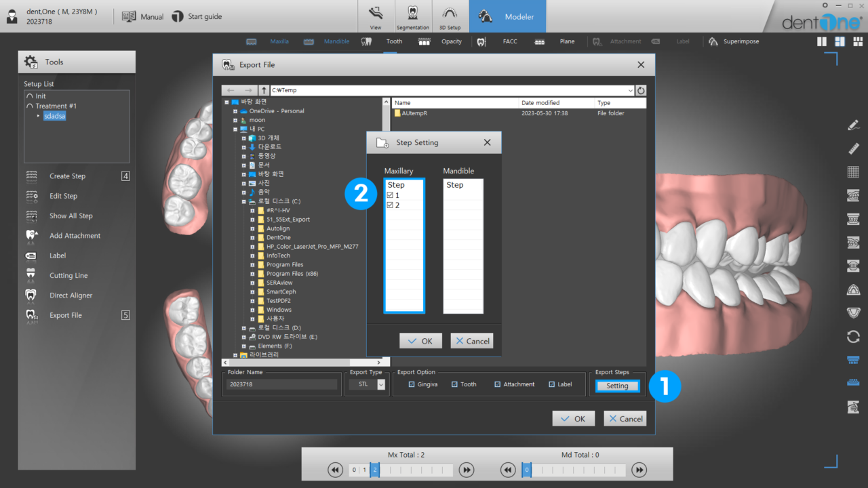The width and height of the screenshot is (868, 488).
Task: Uncheck step 1 in the Maxillary list
Action: tap(389, 195)
